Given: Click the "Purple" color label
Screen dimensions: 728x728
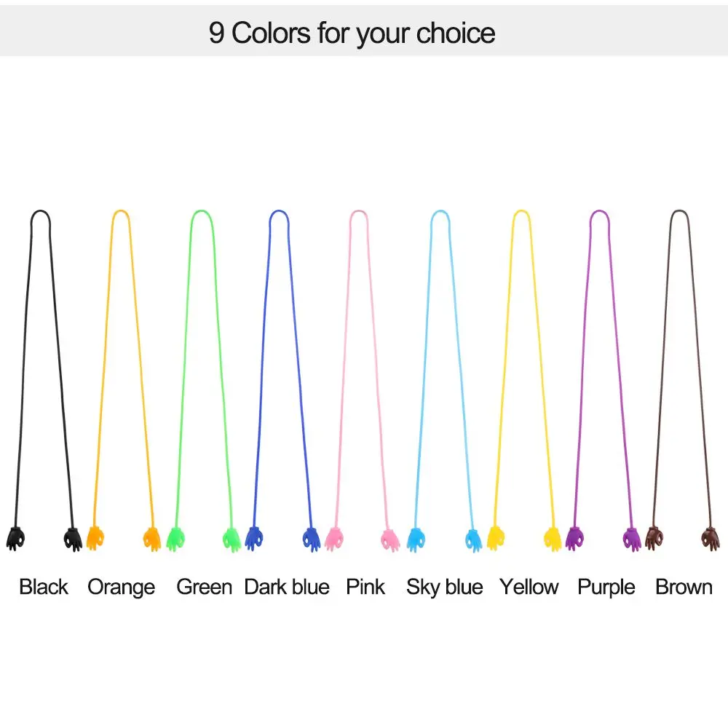Looking at the screenshot, I should [x=606, y=587].
